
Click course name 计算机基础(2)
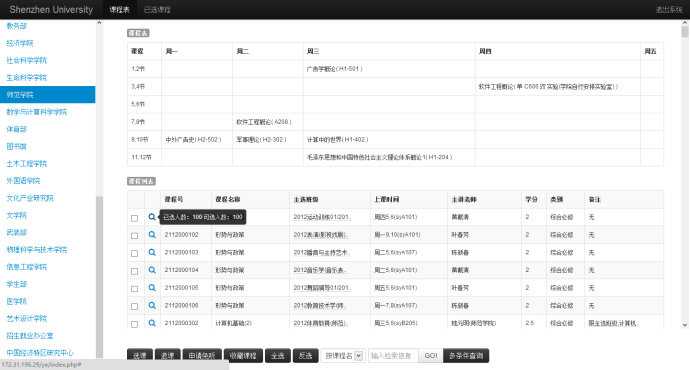pos(233,323)
